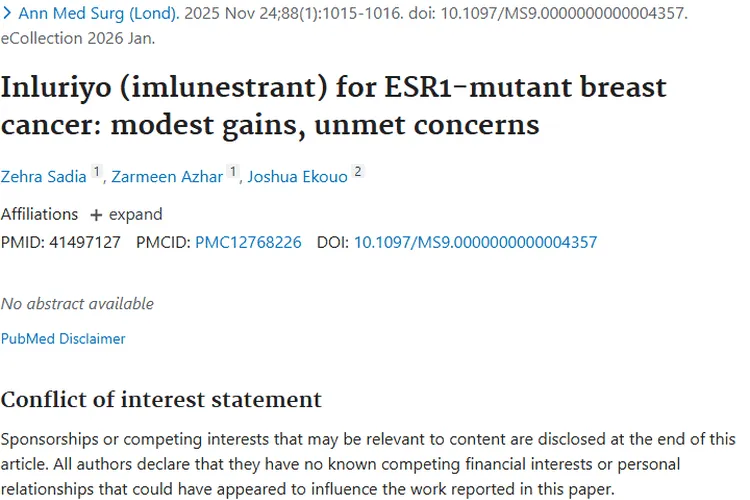Click affiliation superscript 2 after Joshua Ekouo
The width and height of the screenshot is (750, 500).
click(358, 172)
